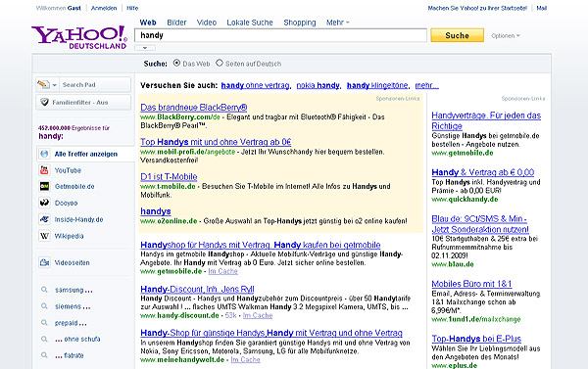Open Handy-Discount, Inh. Jens Ryll result

tap(197, 289)
